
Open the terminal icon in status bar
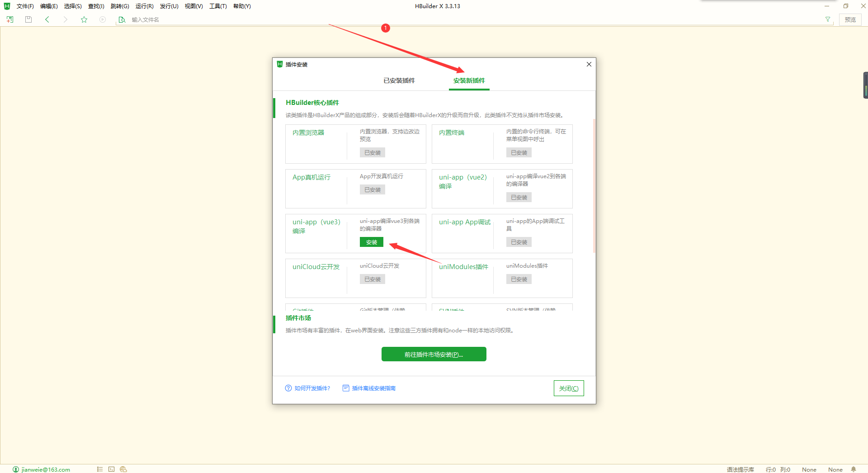pyautogui.click(x=112, y=469)
